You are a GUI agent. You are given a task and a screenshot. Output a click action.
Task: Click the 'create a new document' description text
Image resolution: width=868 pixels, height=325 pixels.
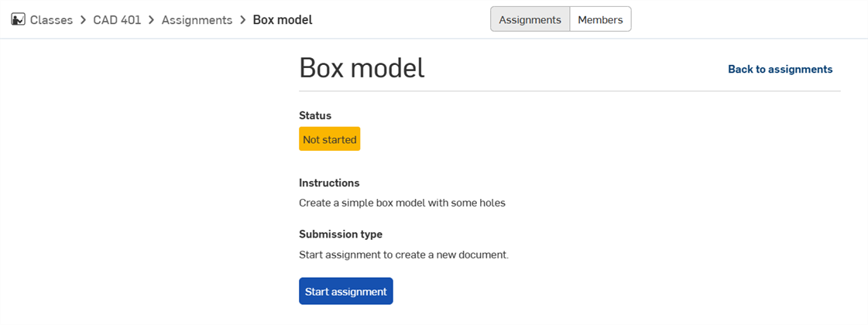pos(403,254)
